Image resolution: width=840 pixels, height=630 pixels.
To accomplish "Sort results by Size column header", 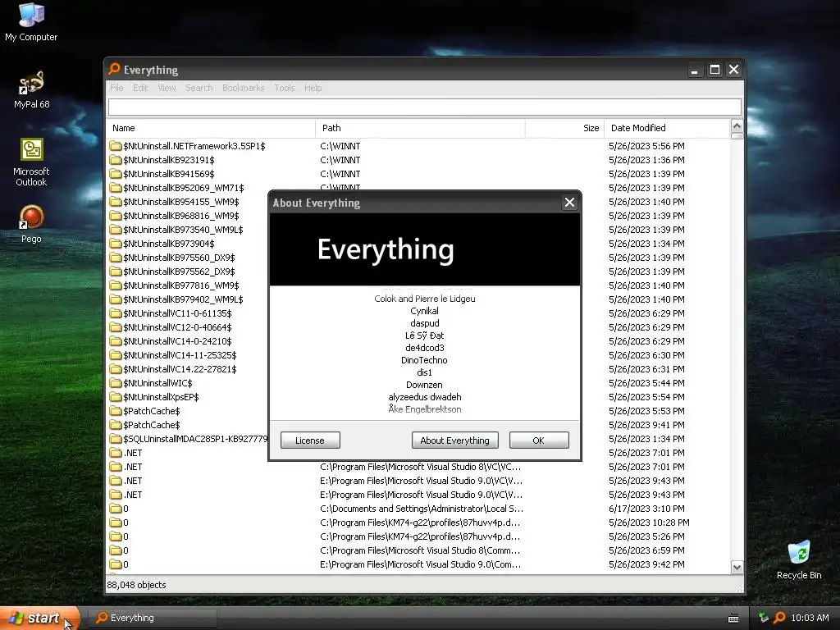I will [x=564, y=128].
